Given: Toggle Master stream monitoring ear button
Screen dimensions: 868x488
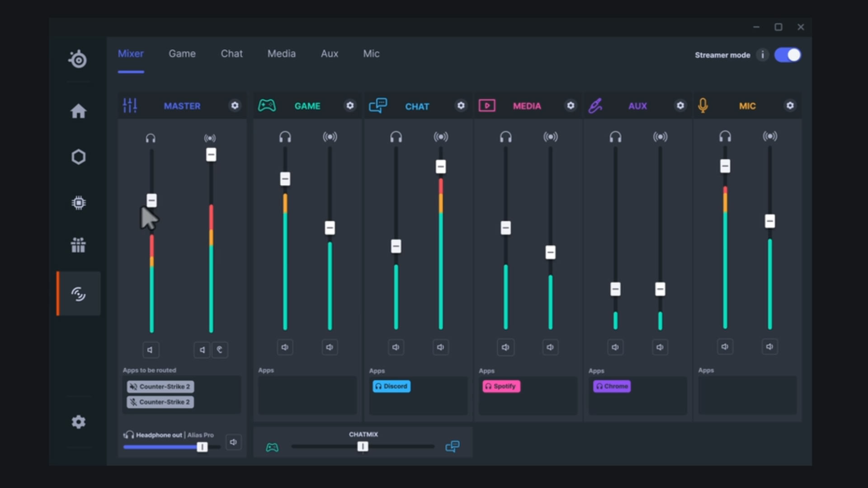Looking at the screenshot, I should click(220, 349).
